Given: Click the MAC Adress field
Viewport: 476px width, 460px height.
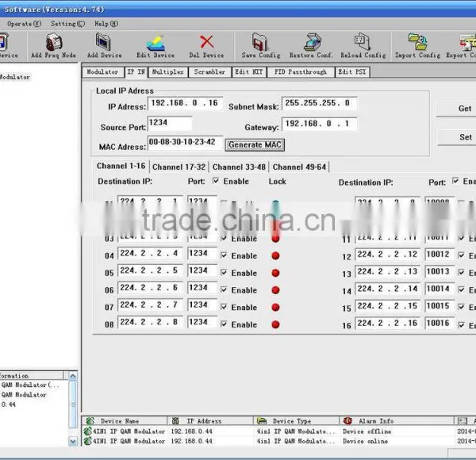Looking at the screenshot, I should point(185,142).
